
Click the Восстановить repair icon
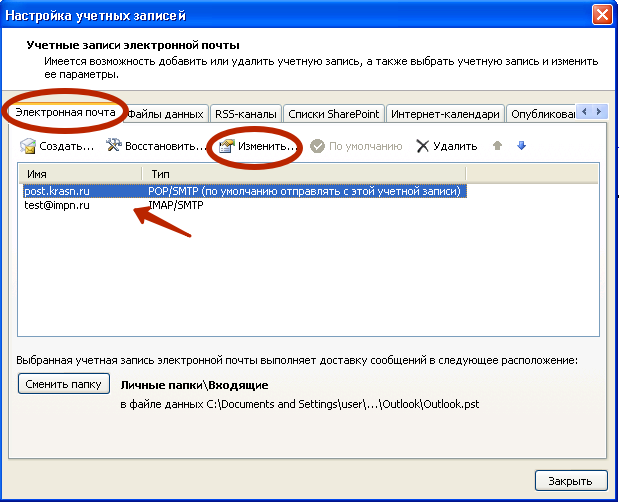[114, 146]
